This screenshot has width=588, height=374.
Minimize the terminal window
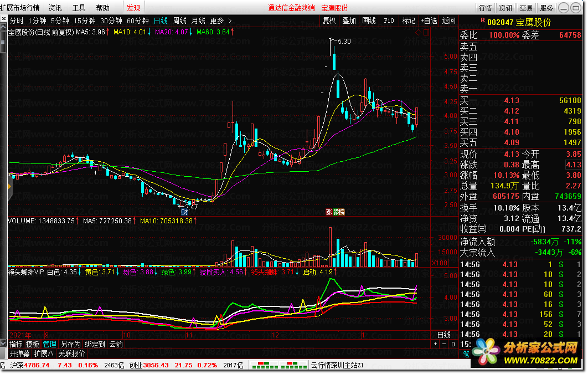(564, 8)
